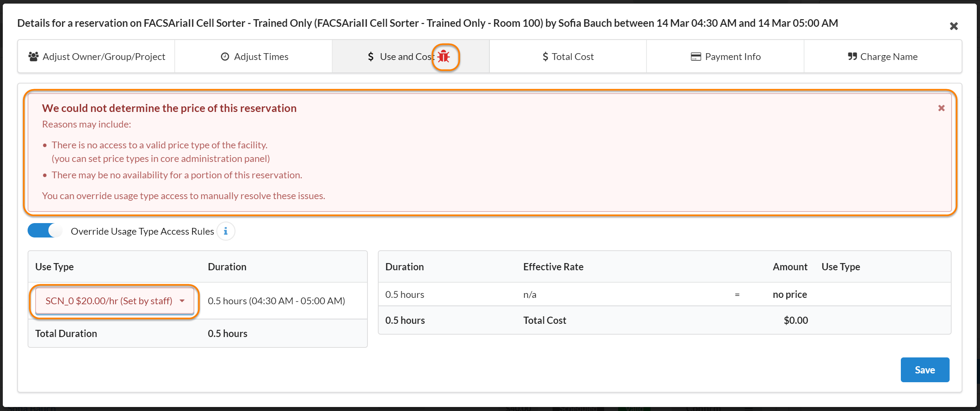This screenshot has width=980, height=411.
Task: Click the caret arrow in the use type selector
Action: [x=182, y=301]
